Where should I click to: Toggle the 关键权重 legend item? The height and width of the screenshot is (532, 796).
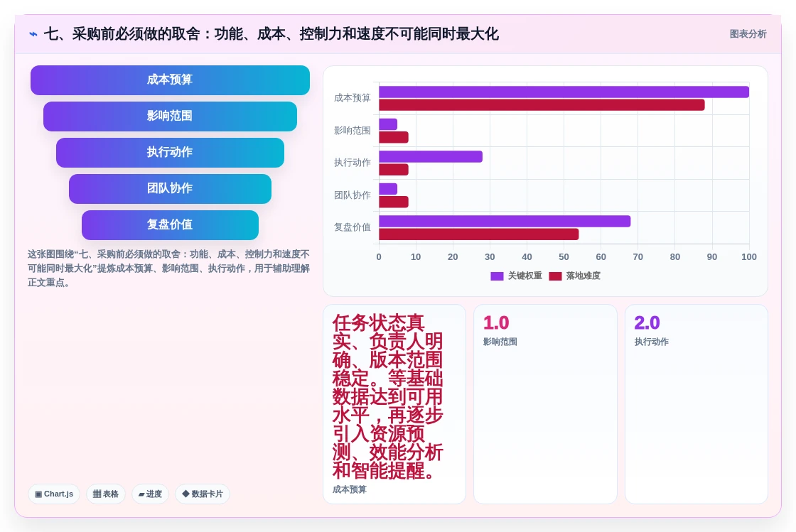point(516,276)
